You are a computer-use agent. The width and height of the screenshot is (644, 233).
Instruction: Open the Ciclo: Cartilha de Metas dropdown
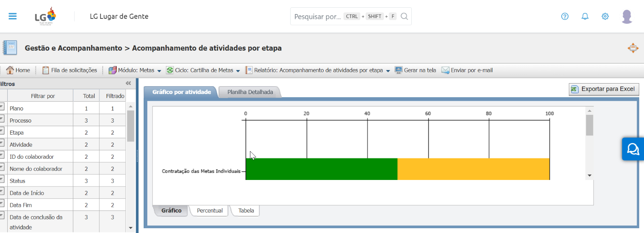click(203, 70)
